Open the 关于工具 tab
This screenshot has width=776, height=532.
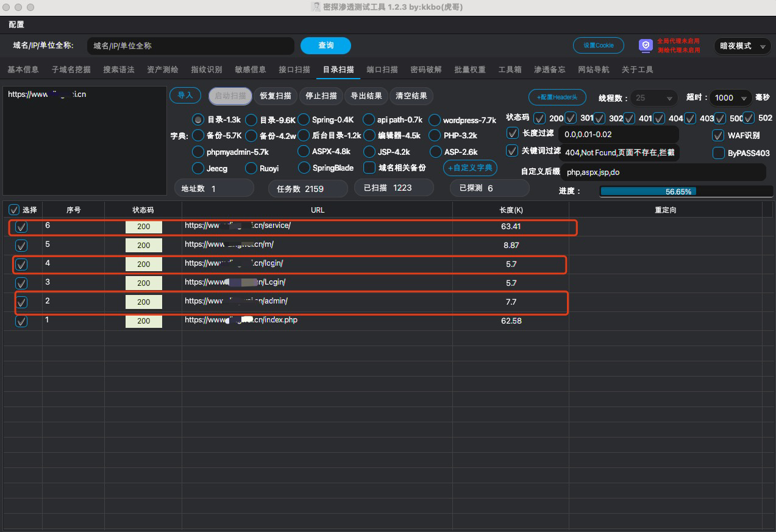[x=638, y=69]
